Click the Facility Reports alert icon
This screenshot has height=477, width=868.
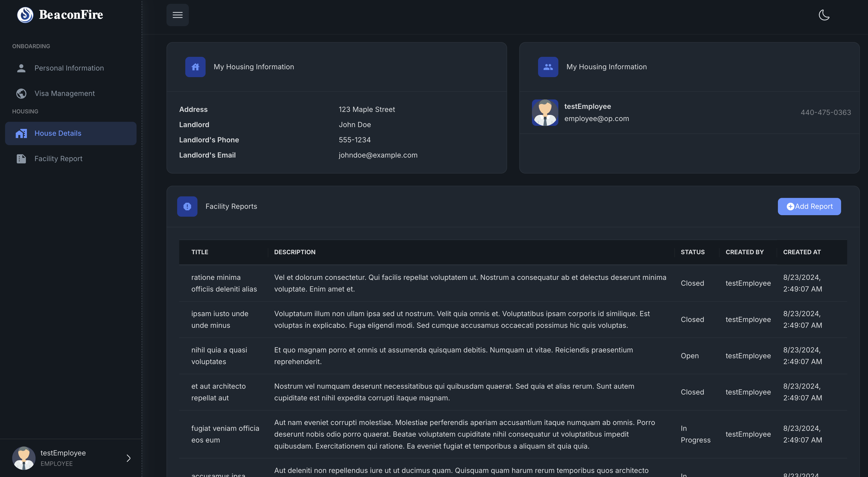click(187, 207)
